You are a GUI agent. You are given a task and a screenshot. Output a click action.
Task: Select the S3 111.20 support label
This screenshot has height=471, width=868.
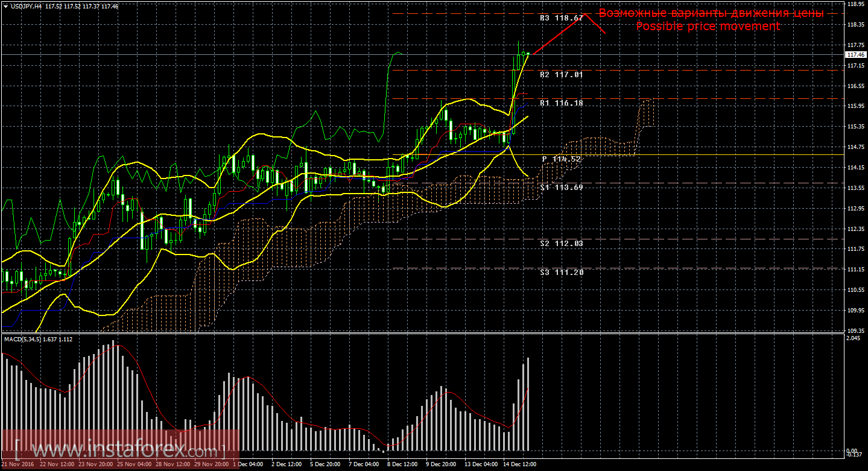[x=562, y=272]
